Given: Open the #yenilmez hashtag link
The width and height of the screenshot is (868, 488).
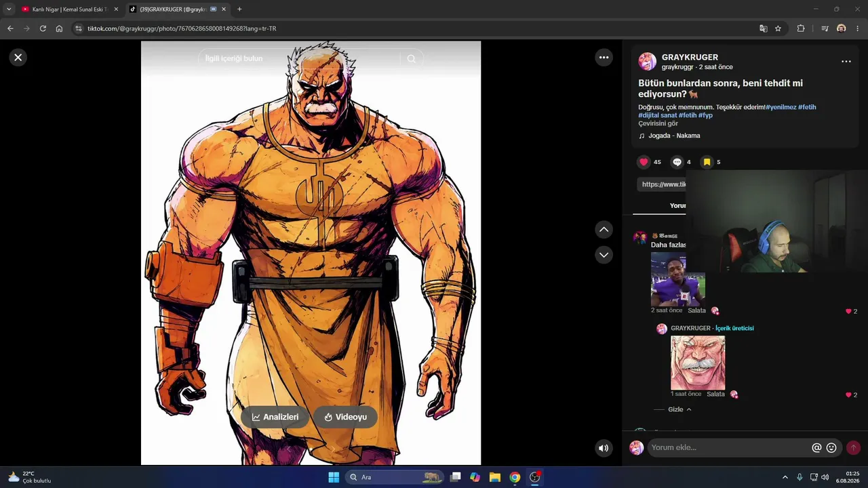Looking at the screenshot, I should click(781, 107).
